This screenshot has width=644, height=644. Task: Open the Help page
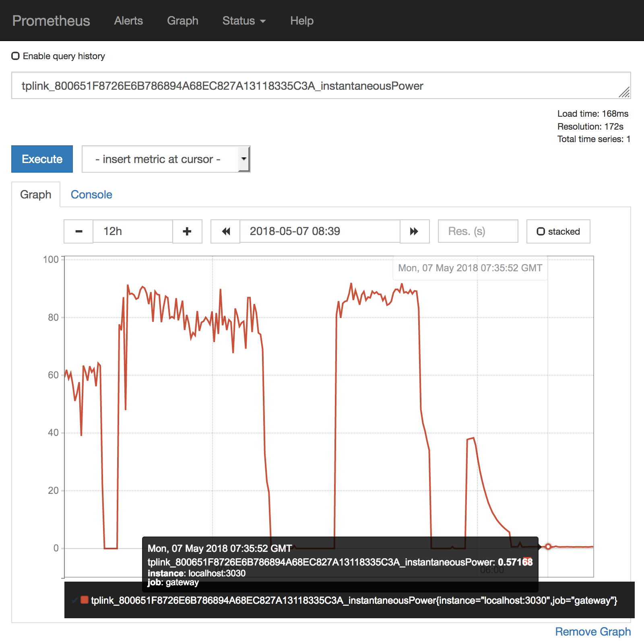click(x=302, y=21)
